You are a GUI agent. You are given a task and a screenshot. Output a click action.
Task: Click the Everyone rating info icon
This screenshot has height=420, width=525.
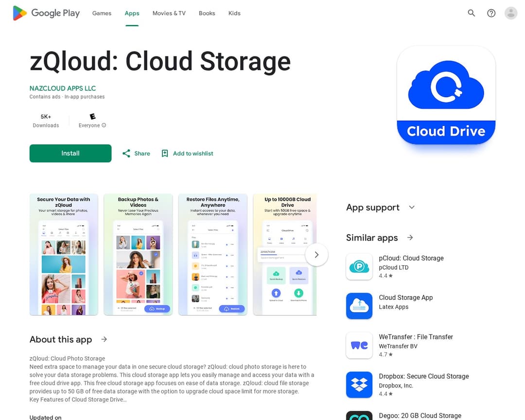104,125
